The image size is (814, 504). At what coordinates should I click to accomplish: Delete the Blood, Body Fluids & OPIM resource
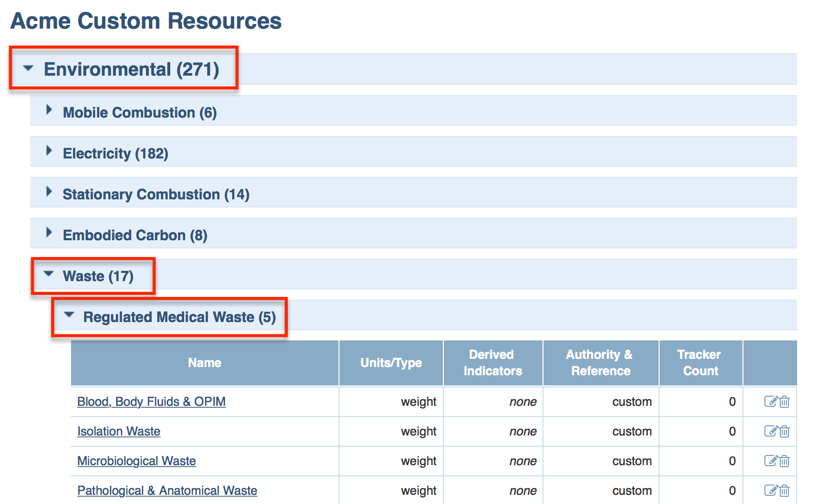pos(784,402)
